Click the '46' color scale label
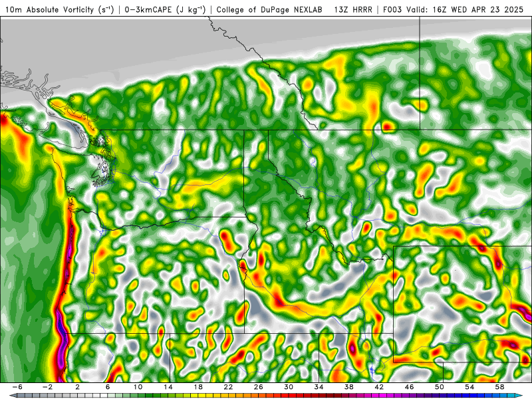 [409, 387]
